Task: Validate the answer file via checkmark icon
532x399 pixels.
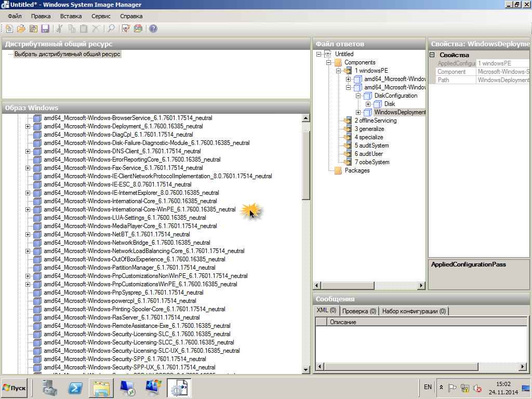Action: (x=126, y=29)
